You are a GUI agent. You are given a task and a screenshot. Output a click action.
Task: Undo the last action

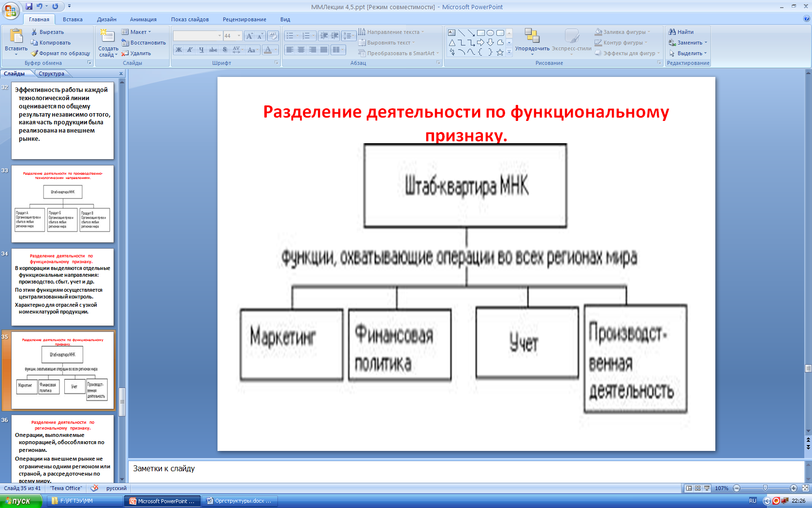click(x=40, y=6)
